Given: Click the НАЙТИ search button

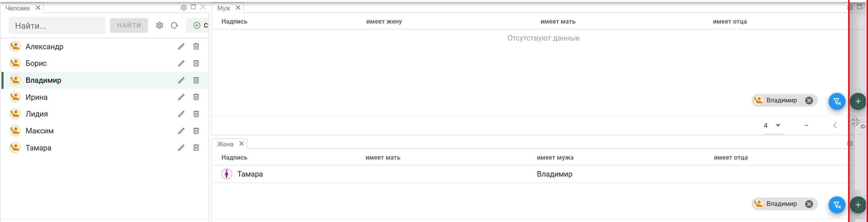Looking at the screenshot, I should tap(129, 26).
